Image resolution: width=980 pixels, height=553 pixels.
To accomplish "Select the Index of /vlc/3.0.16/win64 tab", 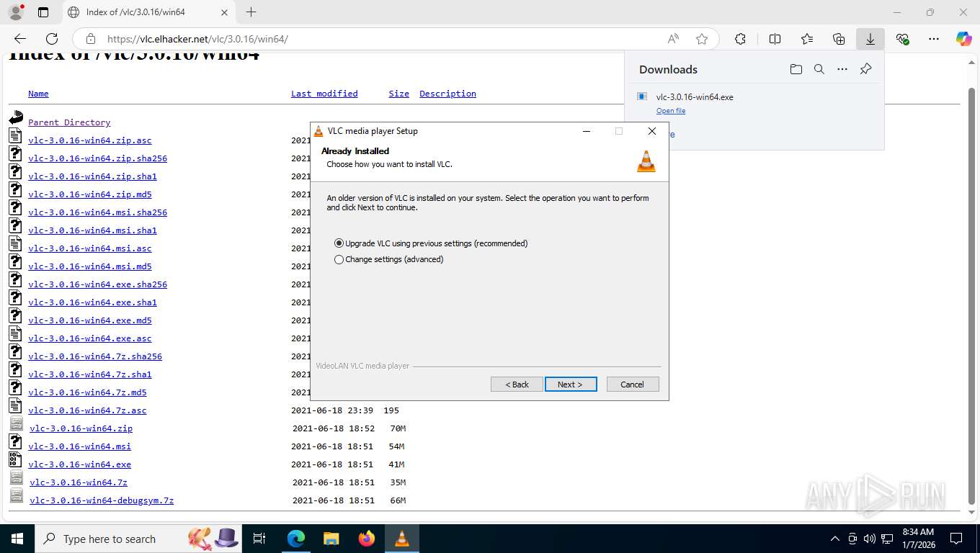I will tap(148, 12).
